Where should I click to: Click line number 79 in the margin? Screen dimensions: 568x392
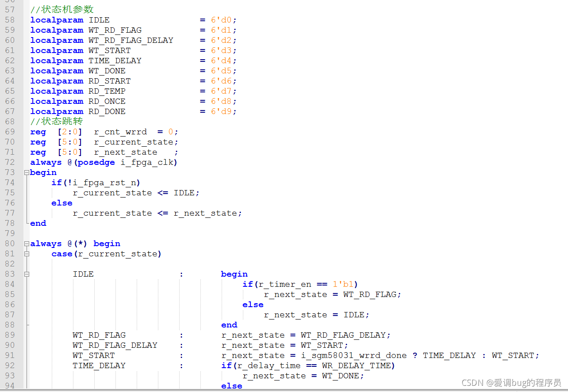click(x=10, y=233)
